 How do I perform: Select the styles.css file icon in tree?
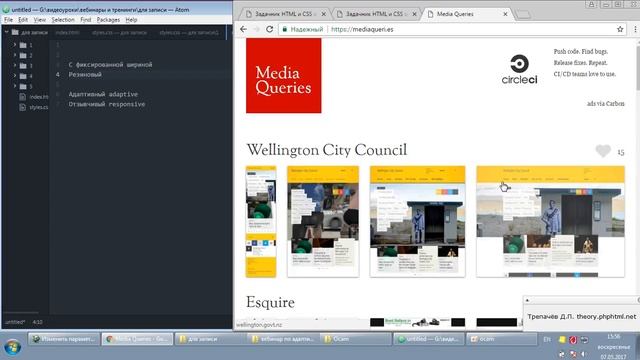(22, 107)
